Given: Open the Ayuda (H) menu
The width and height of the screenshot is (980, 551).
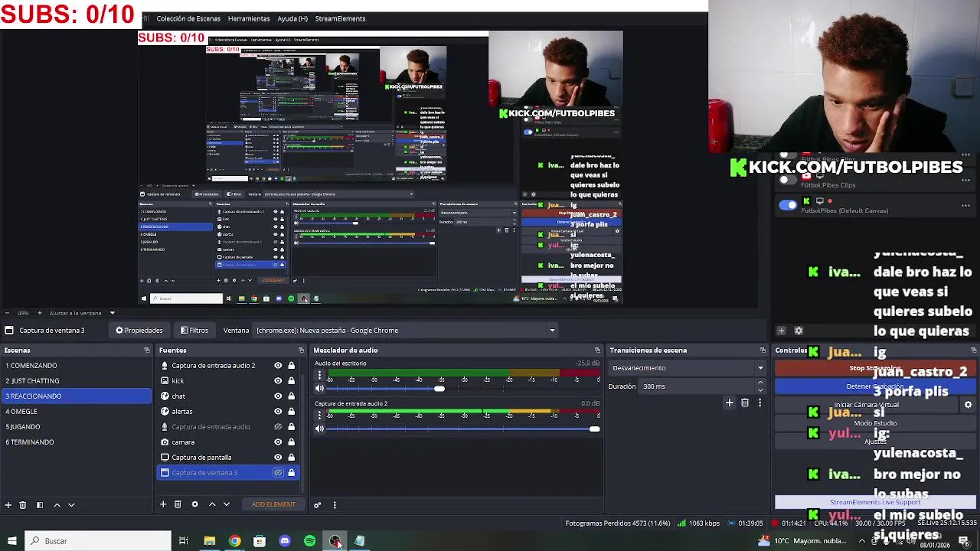Looking at the screenshot, I should tap(292, 18).
